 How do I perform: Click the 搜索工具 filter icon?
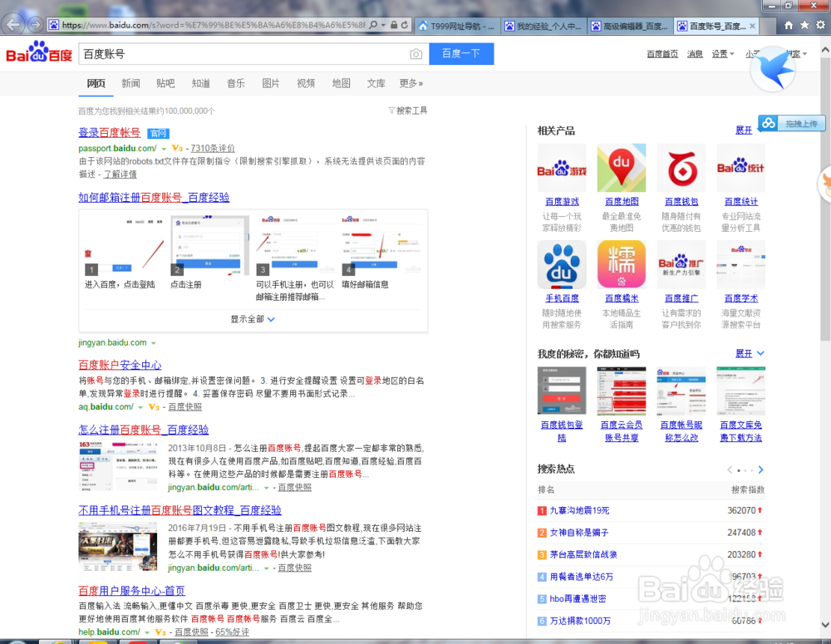pos(391,111)
